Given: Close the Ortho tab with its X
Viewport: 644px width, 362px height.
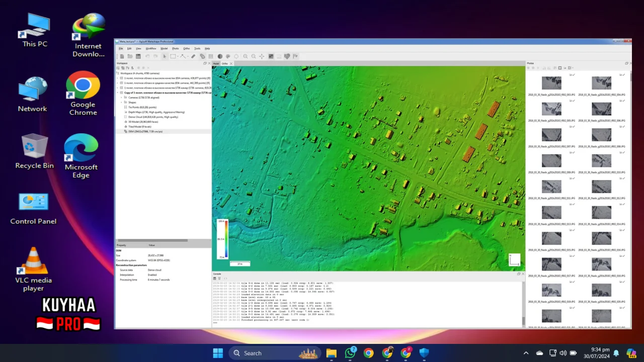Looking at the screenshot, I should [x=231, y=63].
